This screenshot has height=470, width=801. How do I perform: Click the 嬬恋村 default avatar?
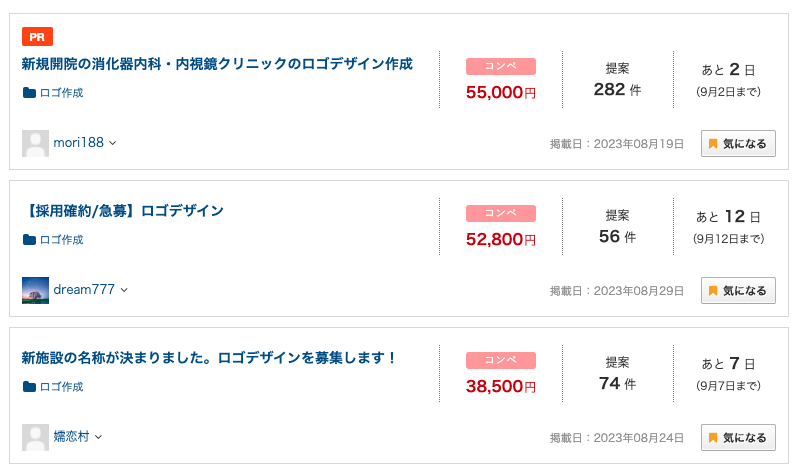tap(35, 437)
